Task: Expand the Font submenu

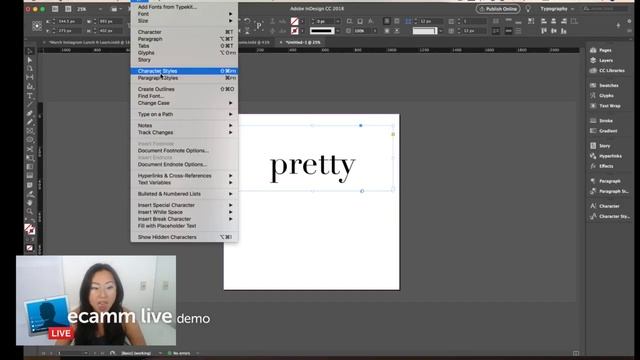Action: pyautogui.click(x=184, y=14)
